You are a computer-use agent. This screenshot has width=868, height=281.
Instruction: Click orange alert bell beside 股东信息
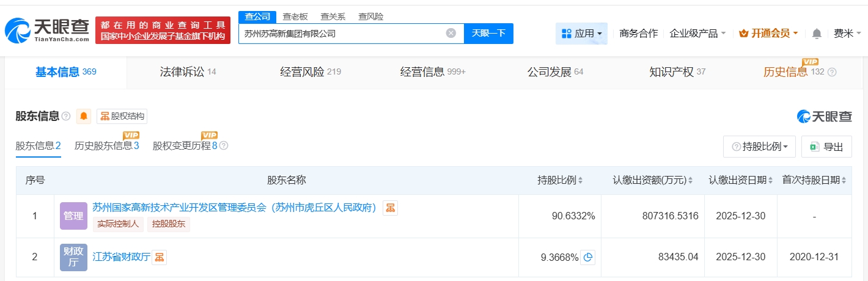pos(84,116)
